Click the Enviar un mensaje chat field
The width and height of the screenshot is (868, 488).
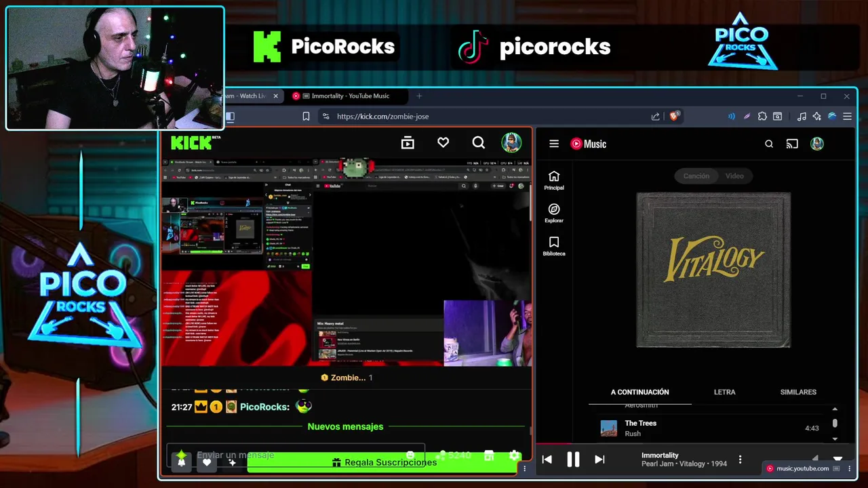pos(295,455)
